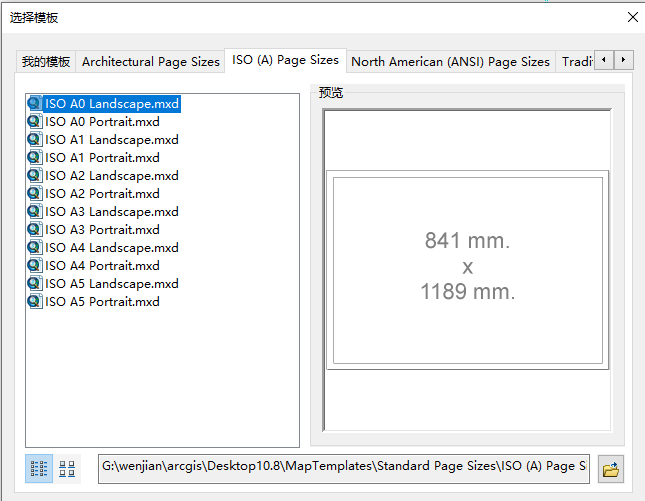The width and height of the screenshot is (645, 501).
Task: Open the ISO (A) Page Sizes tab
Action: pyautogui.click(x=285, y=60)
